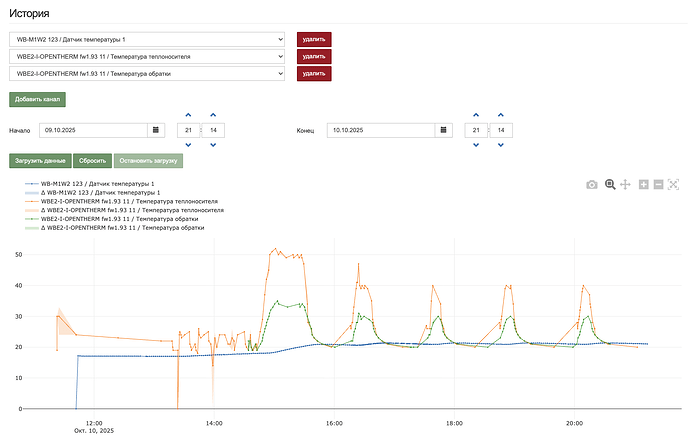Increase the start time hour with up arrow
The image size is (690, 441).
(x=187, y=115)
